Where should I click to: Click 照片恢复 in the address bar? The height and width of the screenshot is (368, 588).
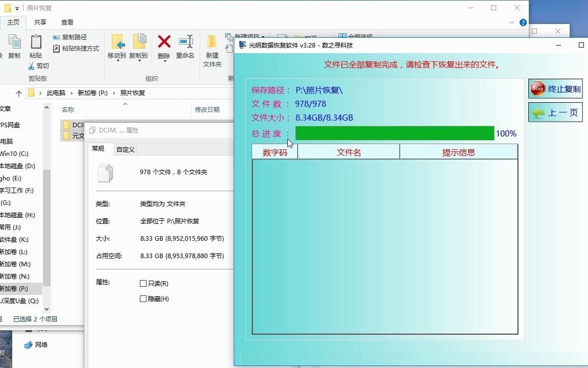tap(133, 93)
